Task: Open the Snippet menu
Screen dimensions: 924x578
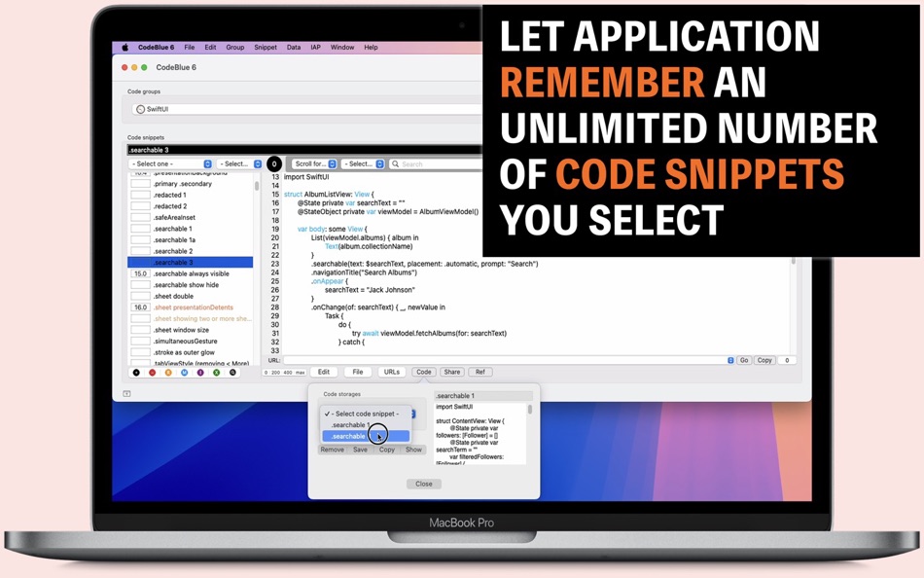Action: pos(266,47)
